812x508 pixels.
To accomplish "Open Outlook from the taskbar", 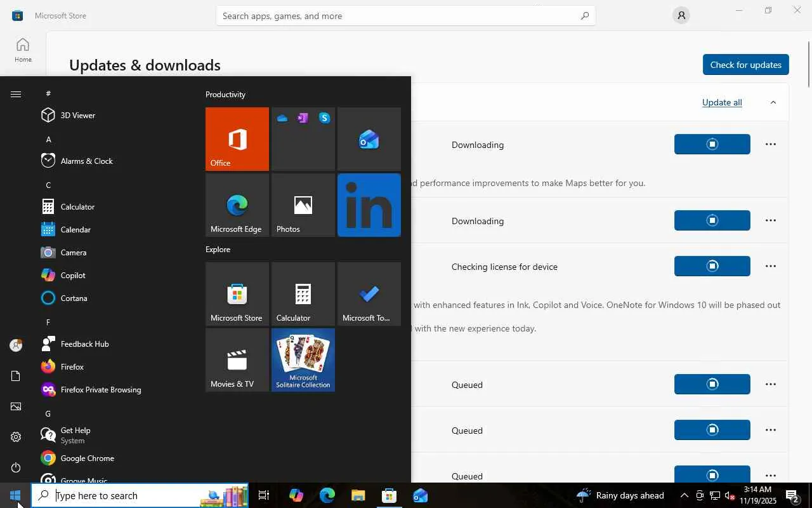I will coord(420,495).
